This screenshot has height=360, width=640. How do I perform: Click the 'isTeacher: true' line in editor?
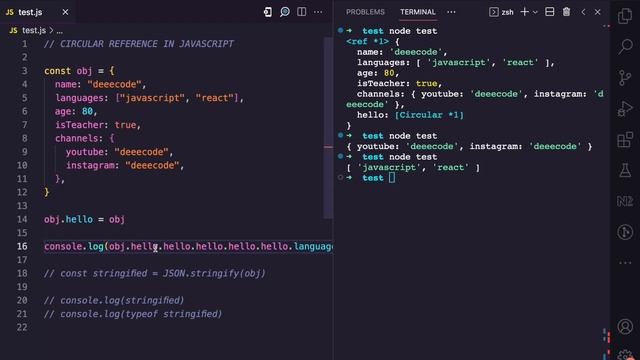tap(98, 125)
